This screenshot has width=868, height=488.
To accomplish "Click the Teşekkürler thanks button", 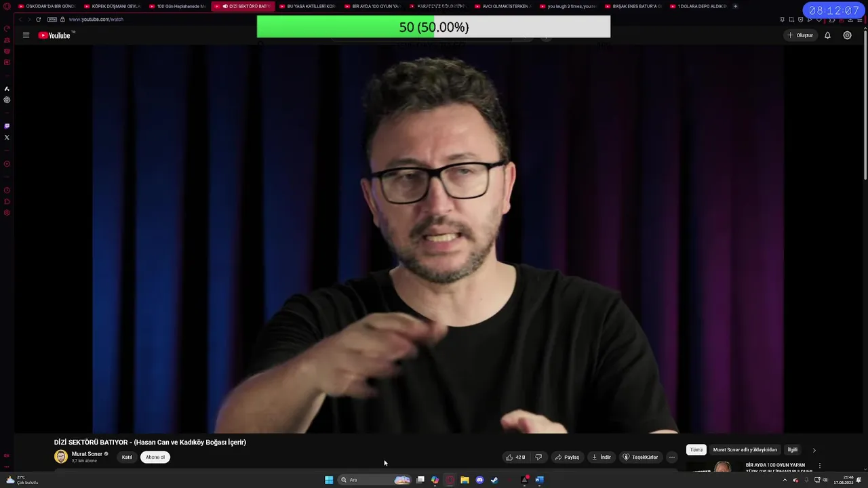I will (641, 457).
